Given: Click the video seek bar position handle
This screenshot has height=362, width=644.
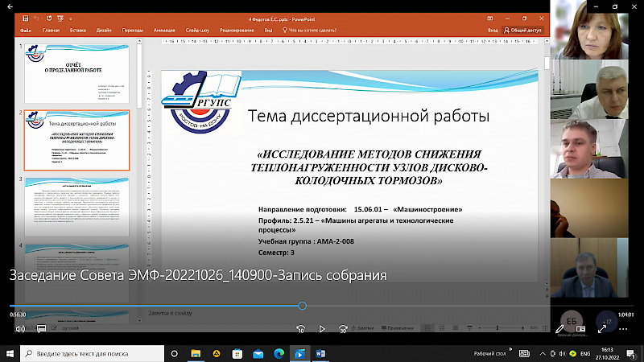Looking at the screenshot, I should click(x=302, y=306).
